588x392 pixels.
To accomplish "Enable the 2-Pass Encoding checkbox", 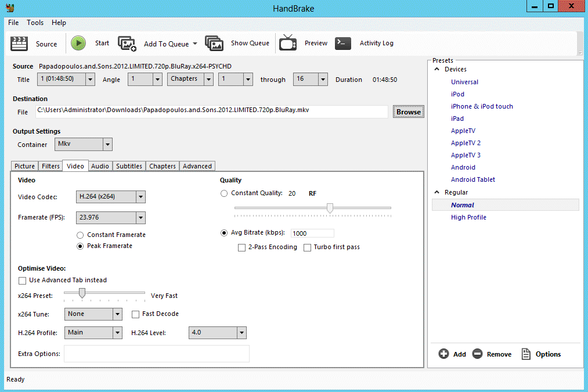I will [x=242, y=247].
